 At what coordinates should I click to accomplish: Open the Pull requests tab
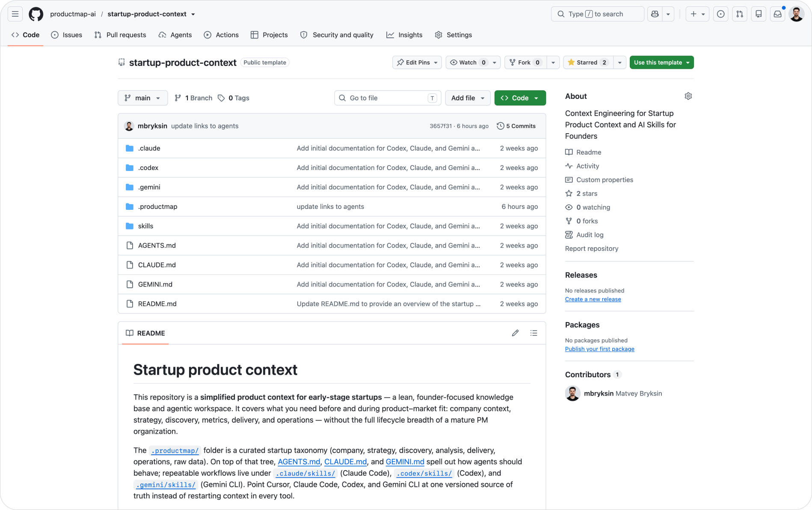pyautogui.click(x=120, y=35)
